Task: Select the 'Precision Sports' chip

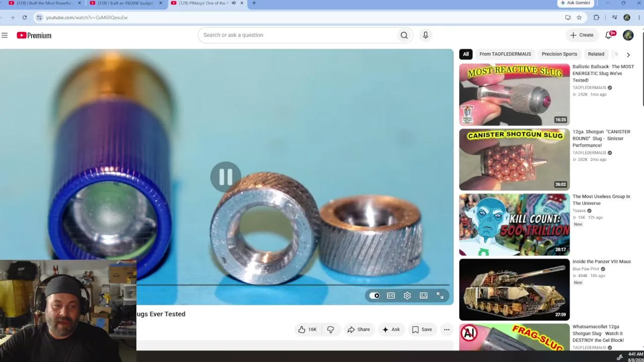Action: 559,54
